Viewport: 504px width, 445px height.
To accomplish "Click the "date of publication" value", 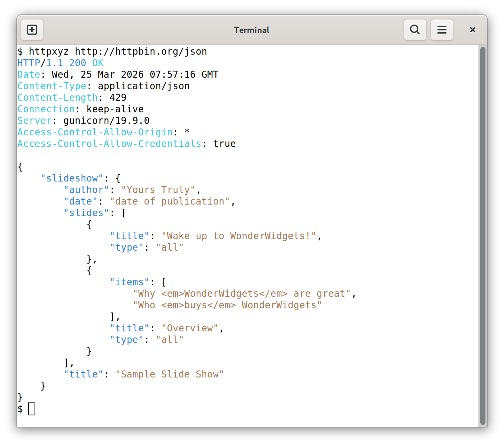I will click(x=170, y=201).
